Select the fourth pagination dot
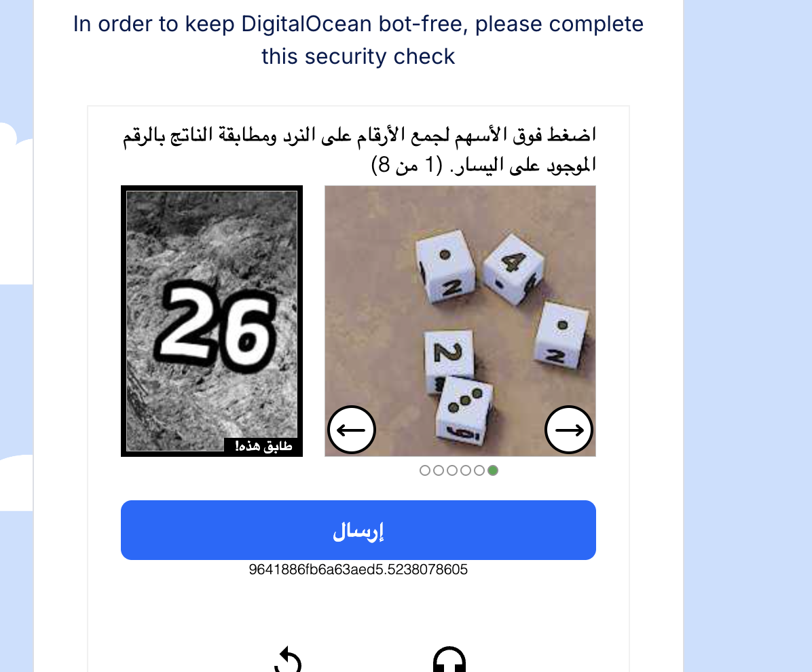 (466, 470)
